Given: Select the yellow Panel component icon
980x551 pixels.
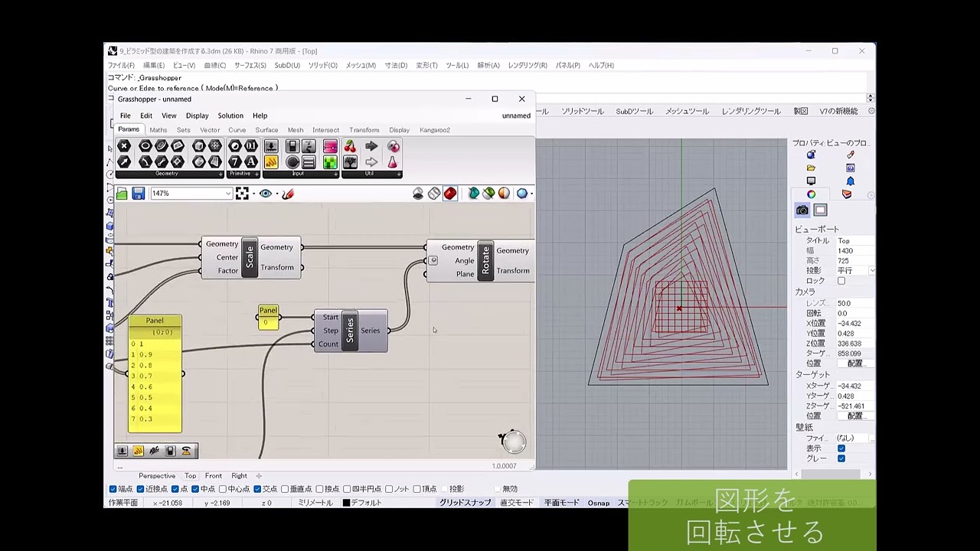Looking at the screenshot, I should pyautogui.click(x=271, y=162).
